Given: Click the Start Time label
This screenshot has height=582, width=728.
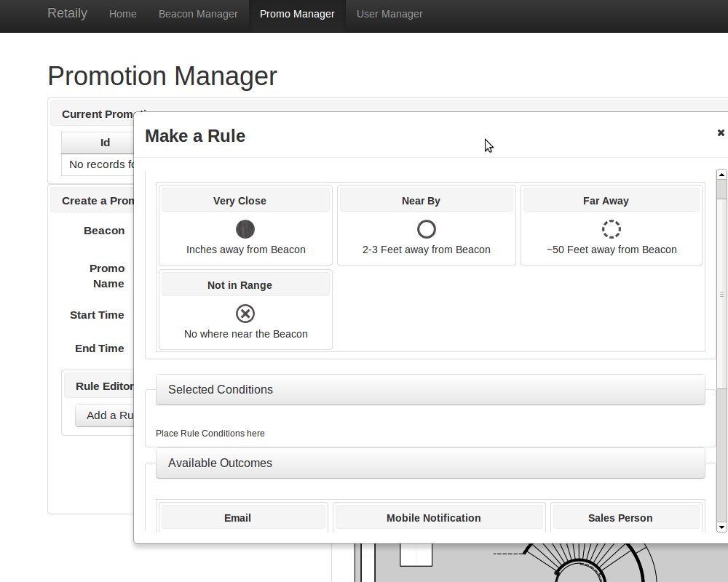Looking at the screenshot, I should [97, 315].
